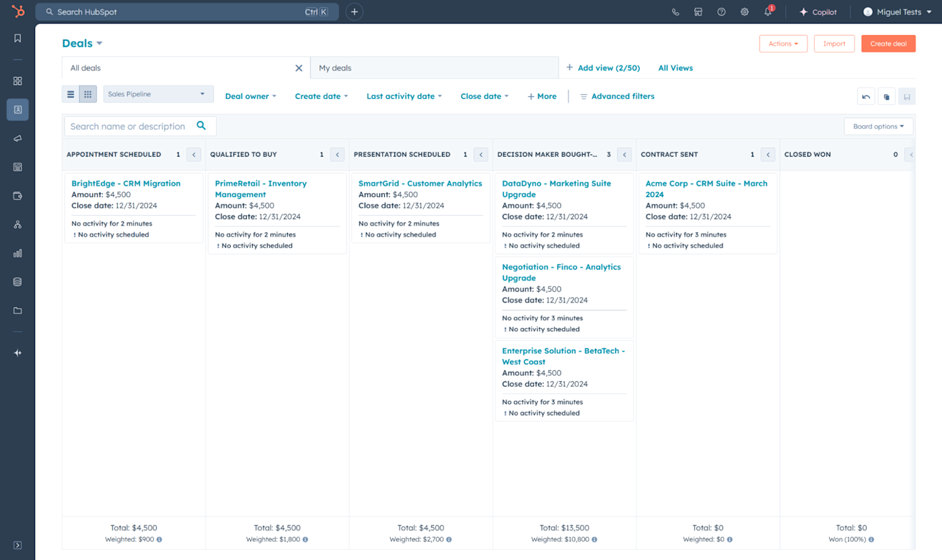The width and height of the screenshot is (942, 560).
Task: Open the Workspaces grid icon in sidebar
Action: point(17,81)
